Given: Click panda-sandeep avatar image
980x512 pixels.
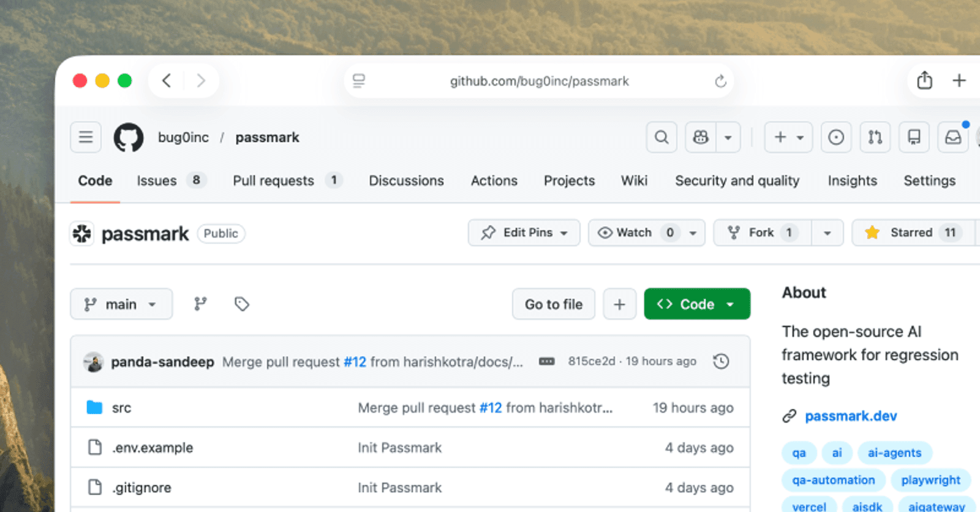Looking at the screenshot, I should (93, 362).
